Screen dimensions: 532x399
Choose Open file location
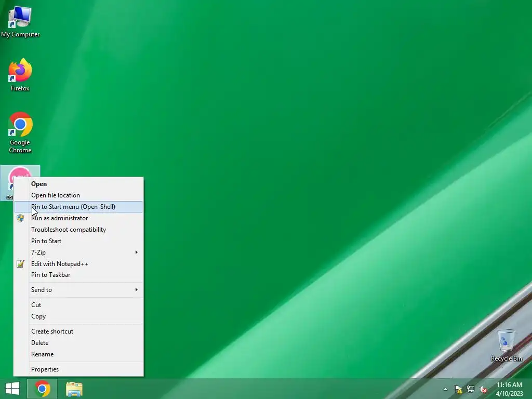tap(78, 195)
